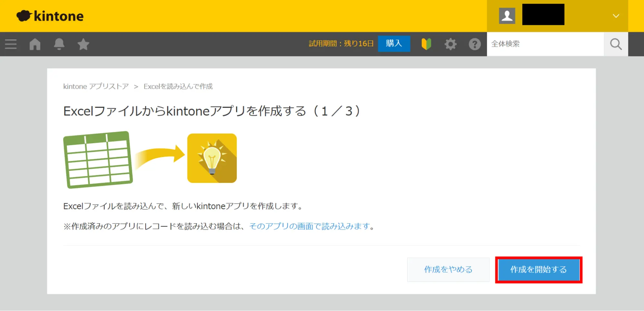
Task: Navigate to kintone アプリストア breadcrumb
Action: point(96,86)
